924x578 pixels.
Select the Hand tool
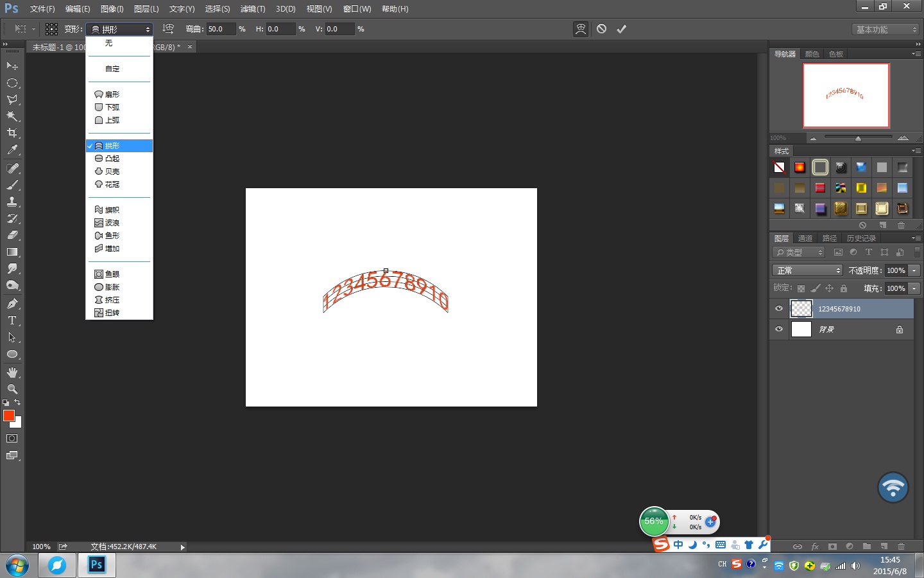coord(12,372)
